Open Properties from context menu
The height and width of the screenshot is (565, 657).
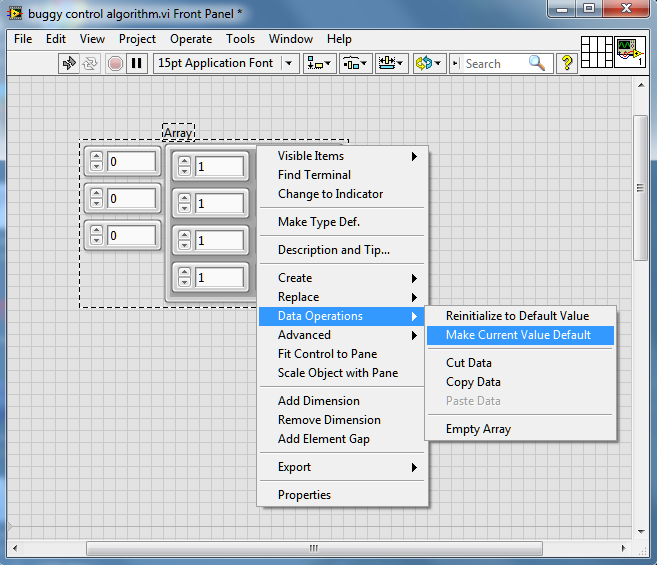344,495
